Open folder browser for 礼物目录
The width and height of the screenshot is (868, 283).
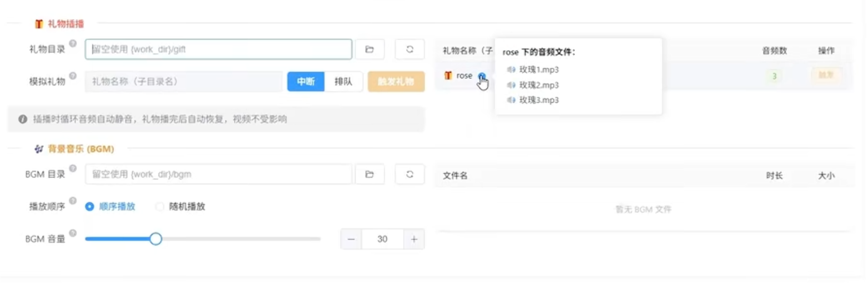[370, 49]
